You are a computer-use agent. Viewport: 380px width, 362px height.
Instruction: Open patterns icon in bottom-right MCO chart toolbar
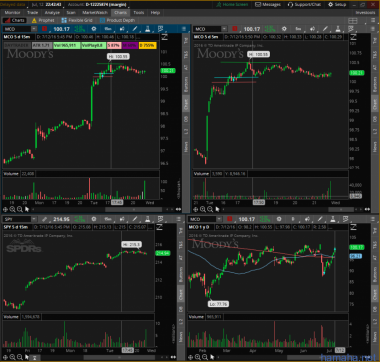(345, 219)
